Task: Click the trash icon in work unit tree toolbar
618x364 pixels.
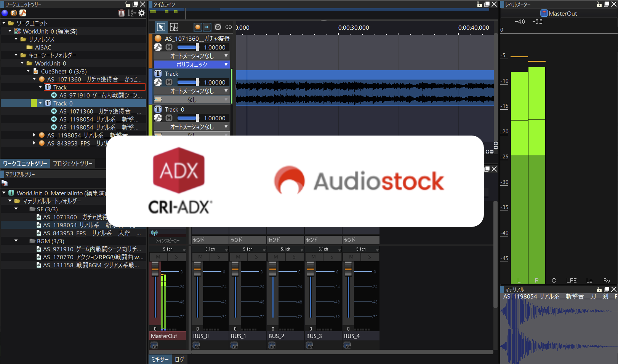Action: pos(121,13)
